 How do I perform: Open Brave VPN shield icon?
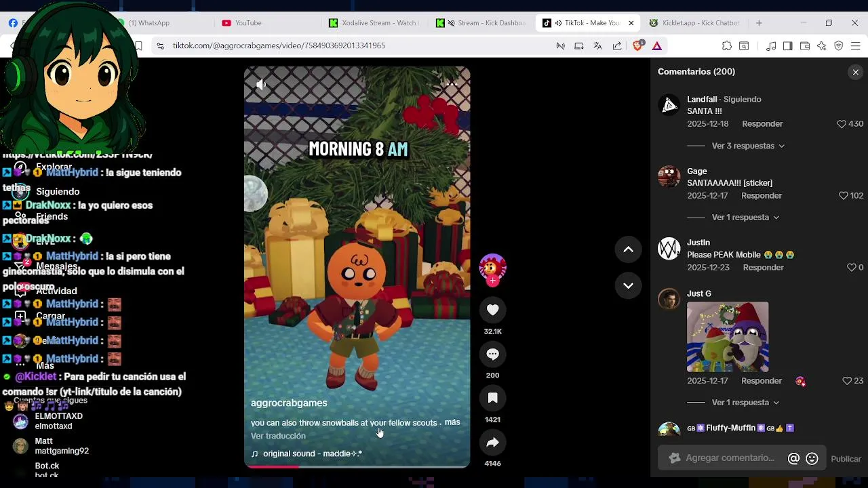[839, 46]
